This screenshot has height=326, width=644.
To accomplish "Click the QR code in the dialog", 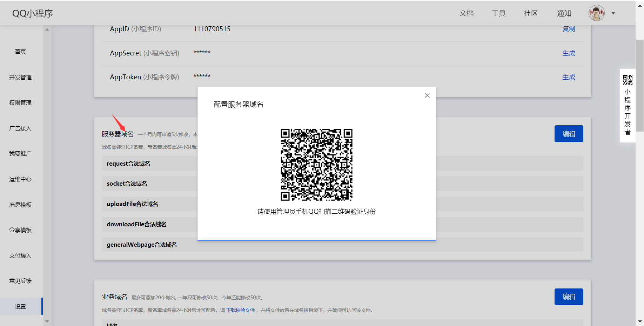I will (x=316, y=165).
